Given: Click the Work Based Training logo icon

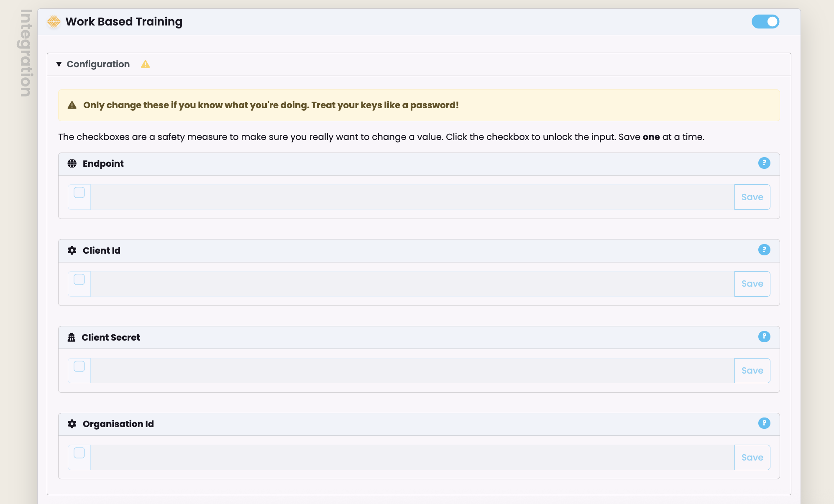Looking at the screenshot, I should [54, 21].
